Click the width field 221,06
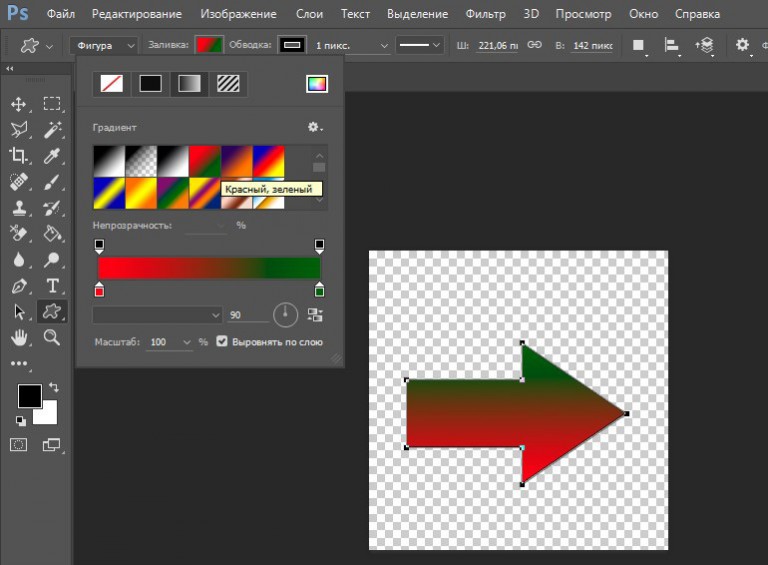 [498, 46]
